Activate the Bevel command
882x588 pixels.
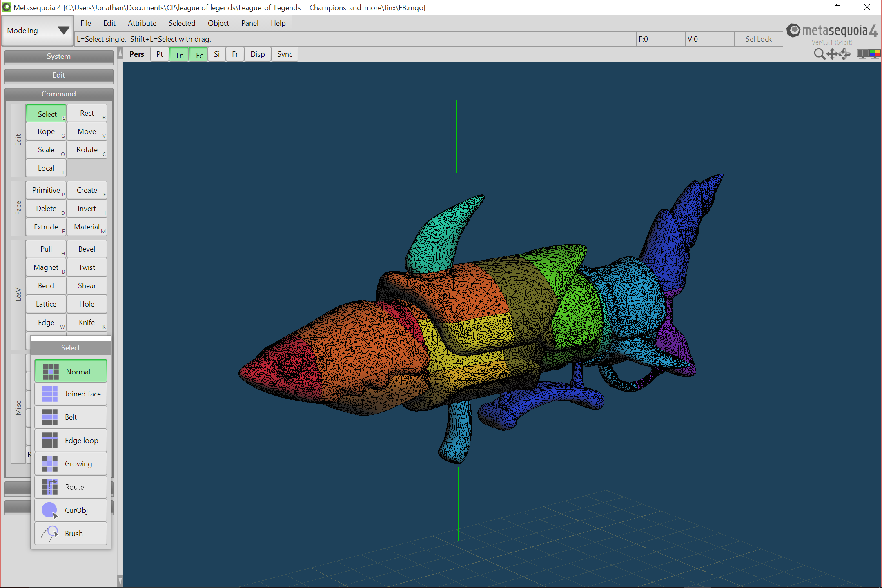coord(87,249)
